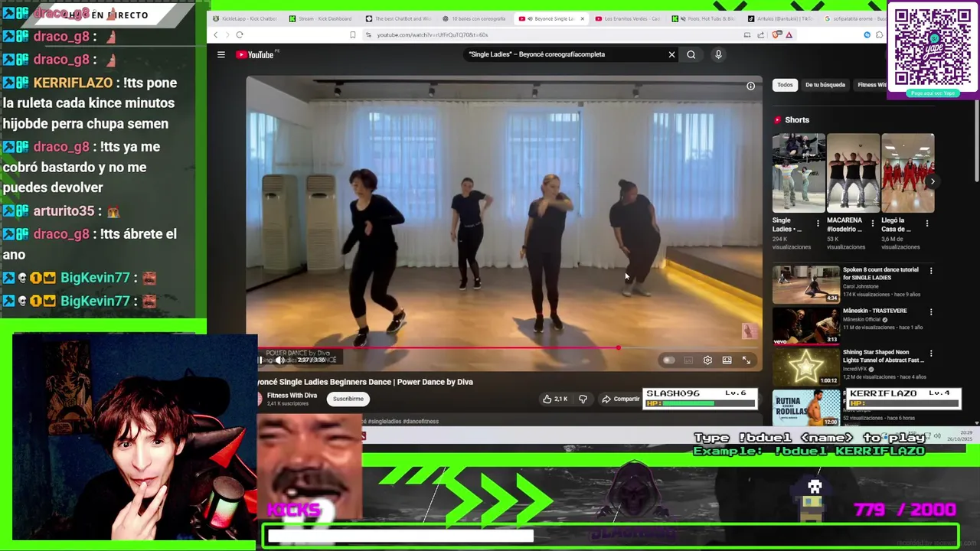
Task: Click the yellow star Neon Lights thumbnail
Action: click(x=806, y=367)
